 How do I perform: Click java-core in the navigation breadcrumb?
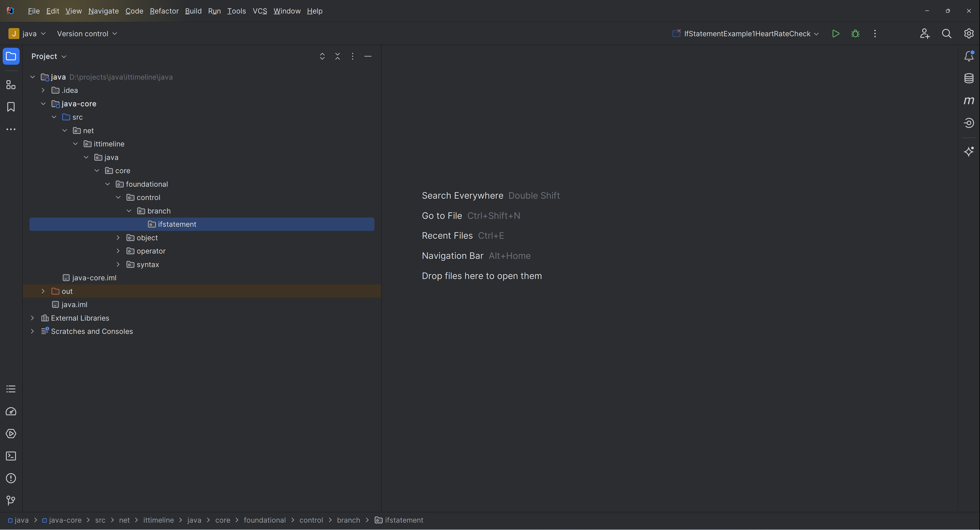point(65,520)
